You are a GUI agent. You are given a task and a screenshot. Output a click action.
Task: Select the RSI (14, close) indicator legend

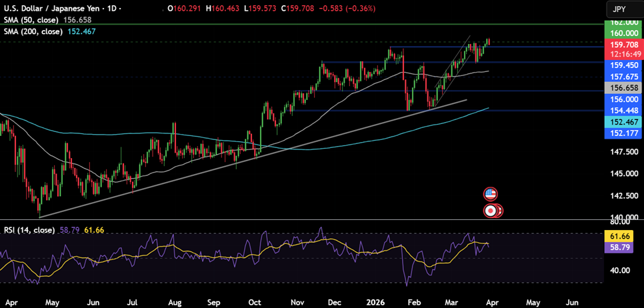coord(29,230)
